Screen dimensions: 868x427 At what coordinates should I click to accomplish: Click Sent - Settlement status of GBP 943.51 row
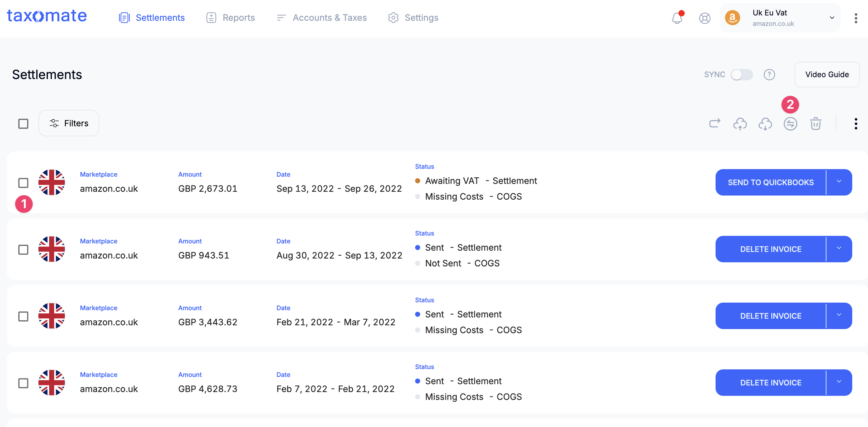coord(458,248)
